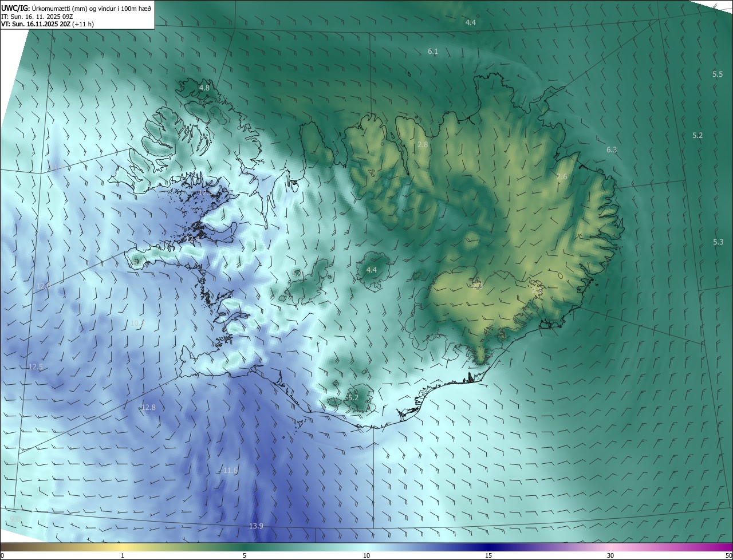The height and width of the screenshot is (560, 733).
Task: Click the 'VT: Sun. 16.11.2025 20Z (+11 h)' line
Action: [48, 24]
